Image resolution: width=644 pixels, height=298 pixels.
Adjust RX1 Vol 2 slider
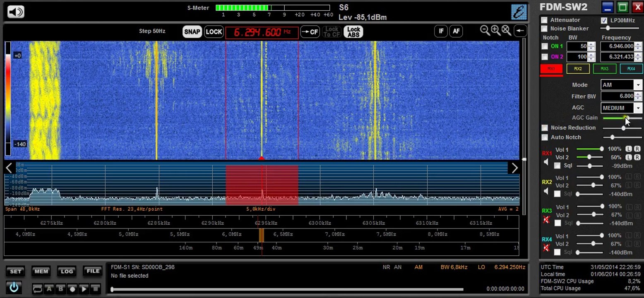coord(590,157)
